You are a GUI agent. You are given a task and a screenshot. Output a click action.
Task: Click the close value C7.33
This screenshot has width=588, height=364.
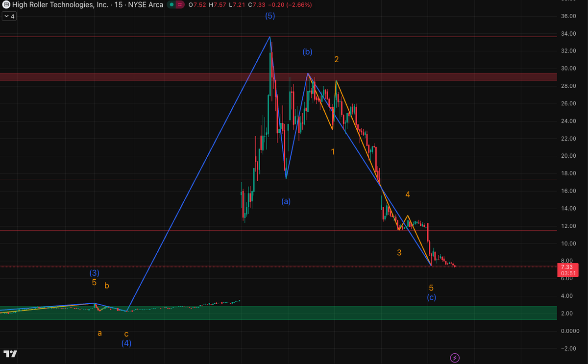click(256, 4)
